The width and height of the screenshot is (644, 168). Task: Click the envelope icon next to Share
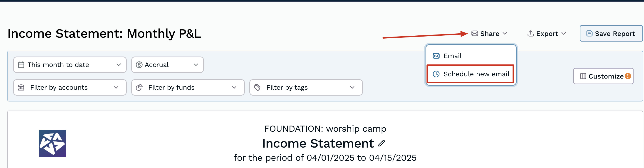tap(475, 34)
